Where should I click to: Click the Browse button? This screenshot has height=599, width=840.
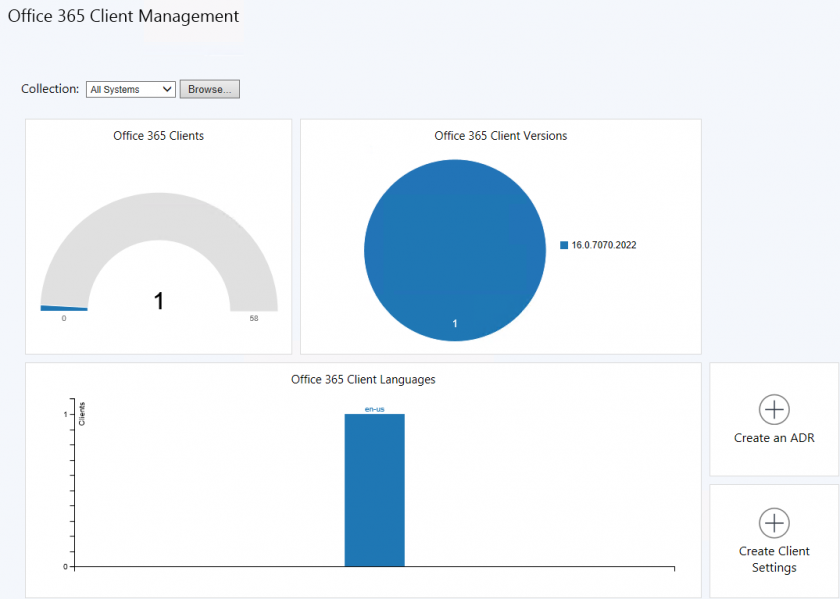click(209, 89)
